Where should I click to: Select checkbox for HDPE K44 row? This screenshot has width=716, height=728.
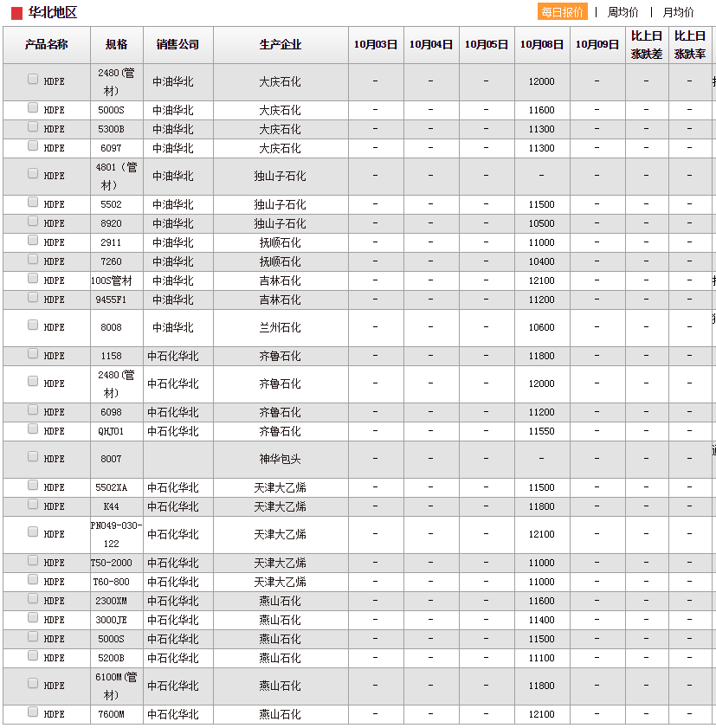pos(33,504)
